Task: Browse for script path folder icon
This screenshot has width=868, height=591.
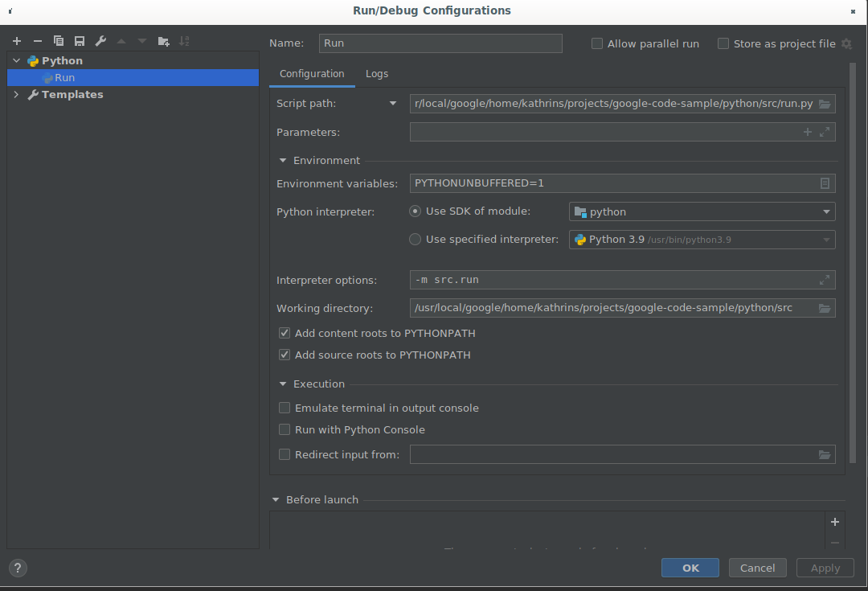Action: pyautogui.click(x=825, y=105)
